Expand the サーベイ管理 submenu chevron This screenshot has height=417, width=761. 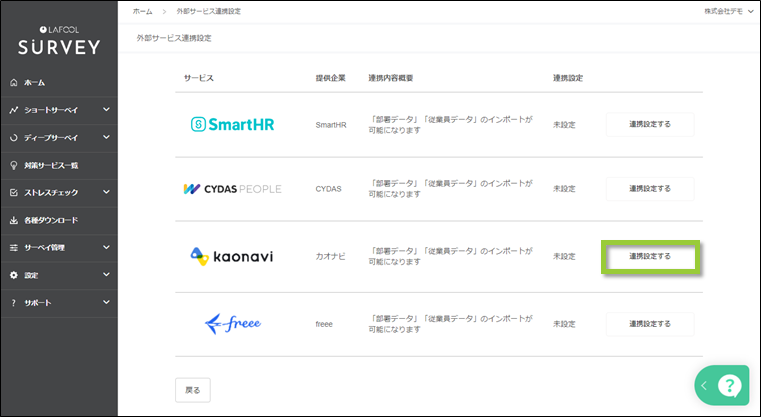pyautogui.click(x=106, y=247)
